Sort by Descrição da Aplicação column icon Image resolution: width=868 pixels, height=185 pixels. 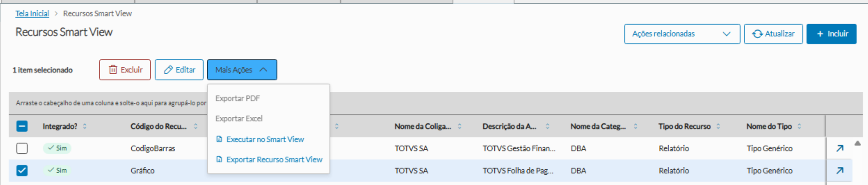coord(548,126)
